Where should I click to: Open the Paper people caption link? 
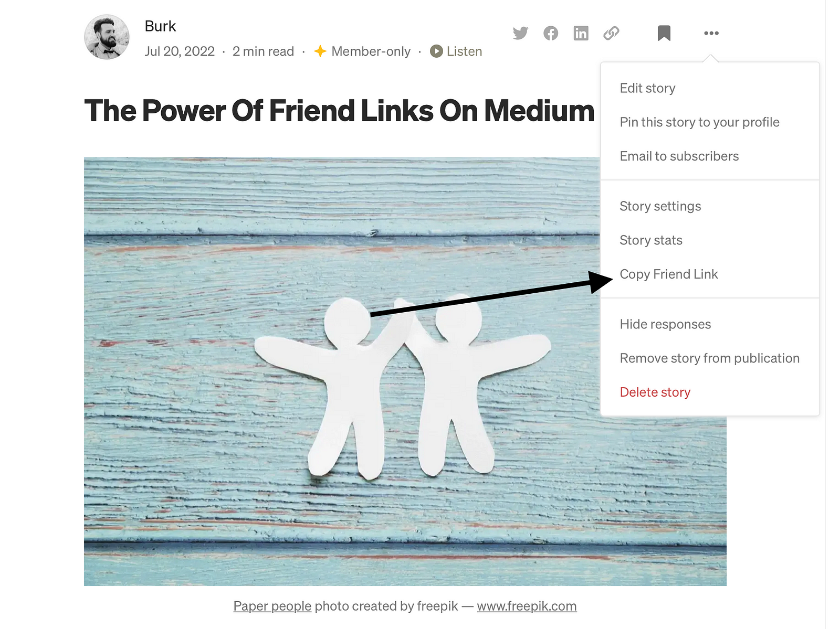(272, 606)
